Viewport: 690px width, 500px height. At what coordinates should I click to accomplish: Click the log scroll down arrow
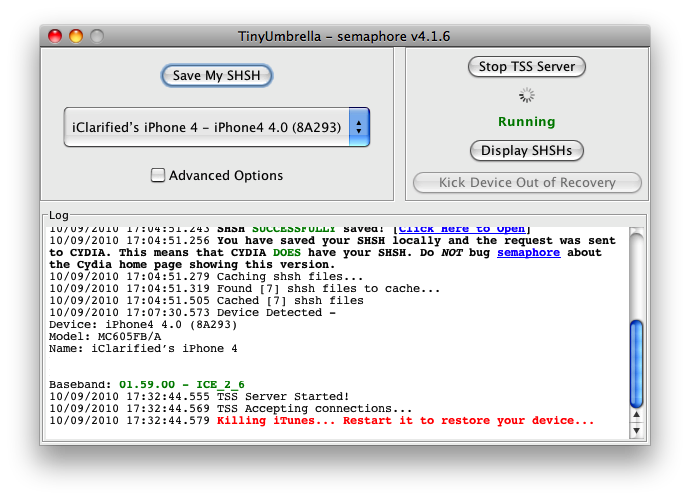coord(636,430)
